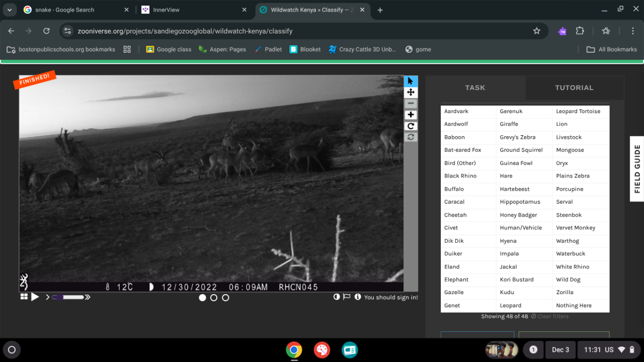Select the pointer annotate tool
The image size is (644, 362).
[411, 81]
